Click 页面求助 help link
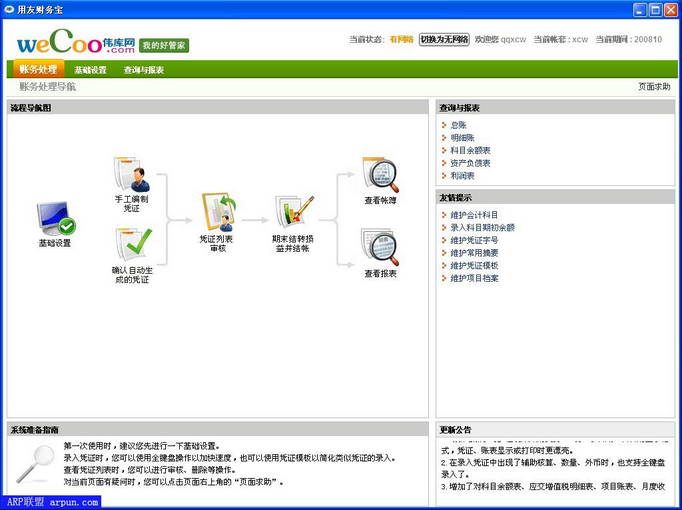 (654, 86)
